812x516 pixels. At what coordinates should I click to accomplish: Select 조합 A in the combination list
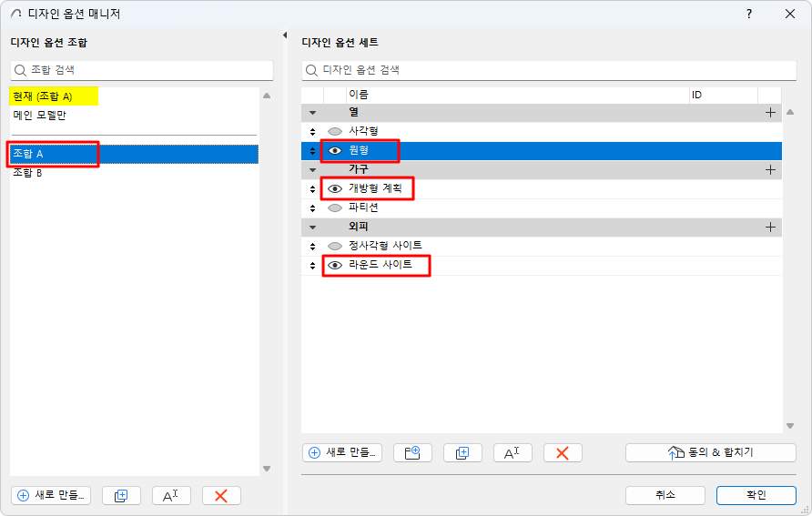pyautogui.click(x=134, y=154)
